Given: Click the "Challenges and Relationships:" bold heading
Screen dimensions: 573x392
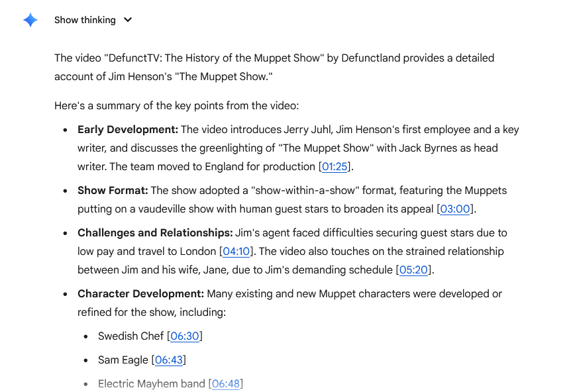Looking at the screenshot, I should pyautogui.click(x=155, y=233).
